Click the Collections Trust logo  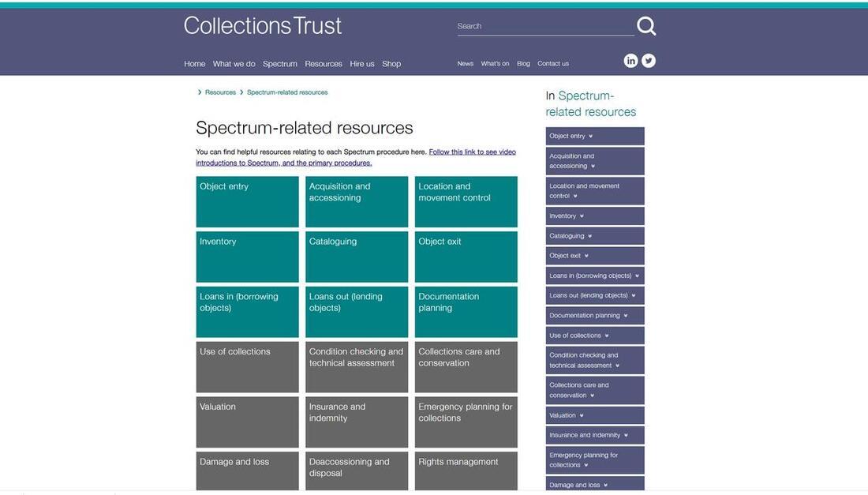pyautogui.click(x=263, y=26)
